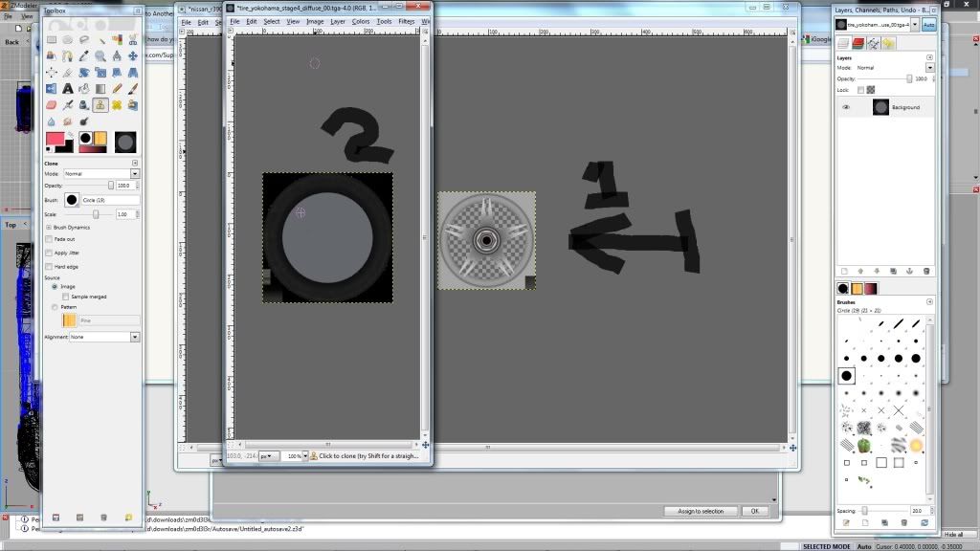Open the Select menu in tire image window
The width and height of the screenshot is (980, 551).
(271, 21)
